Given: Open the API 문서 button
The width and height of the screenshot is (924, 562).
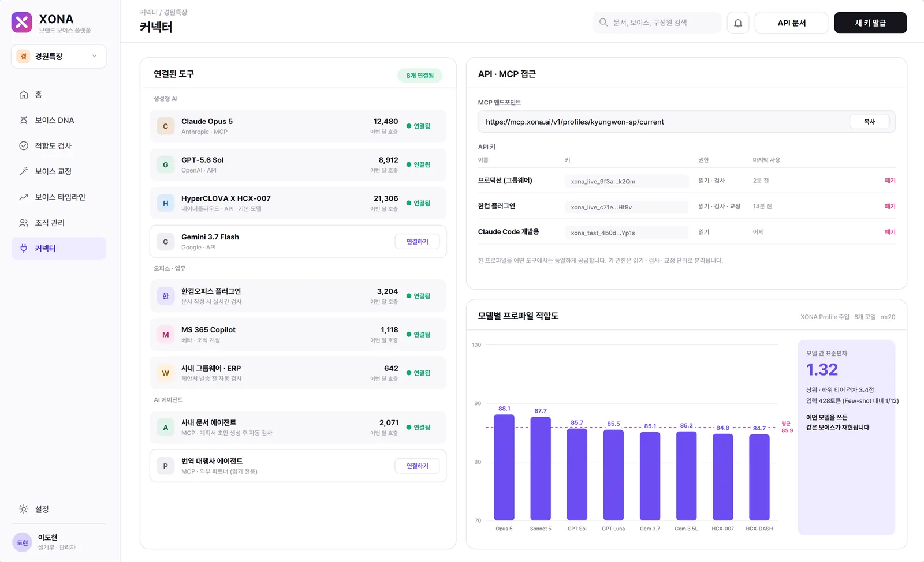Looking at the screenshot, I should tap(791, 23).
